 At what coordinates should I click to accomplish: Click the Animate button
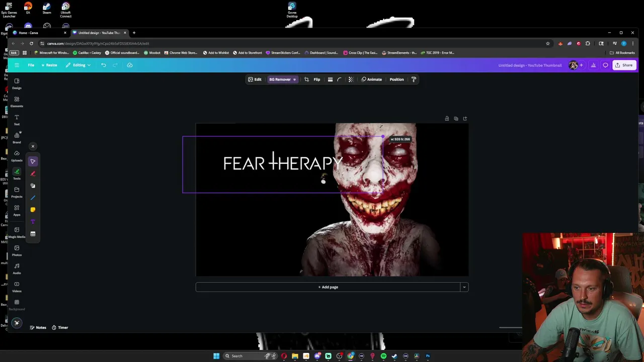pos(372,79)
